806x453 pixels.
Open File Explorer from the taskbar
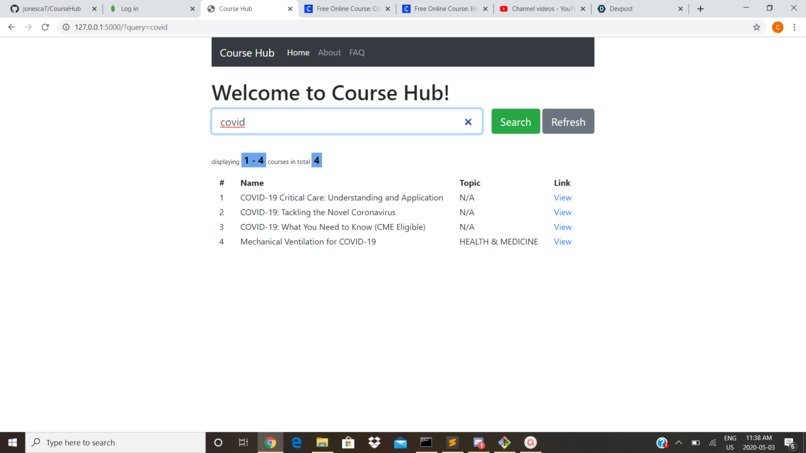click(322, 442)
